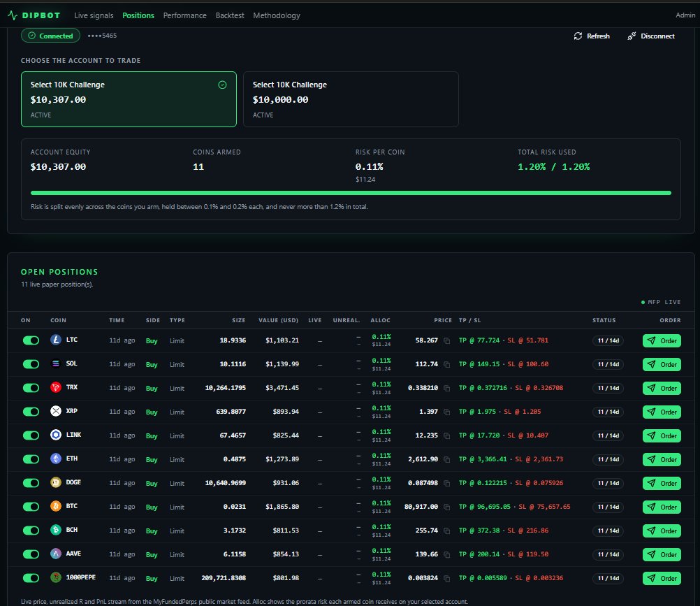This screenshot has width=700, height=606.
Task: Toggle the BTC position switch
Action: point(31,507)
